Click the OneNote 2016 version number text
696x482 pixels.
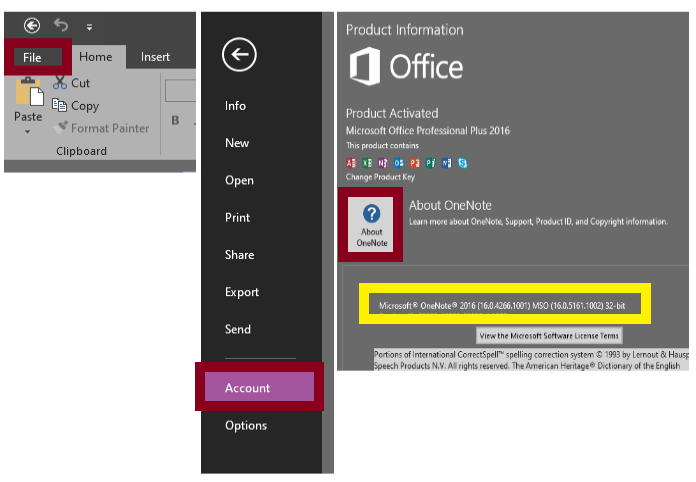pyautogui.click(x=503, y=306)
